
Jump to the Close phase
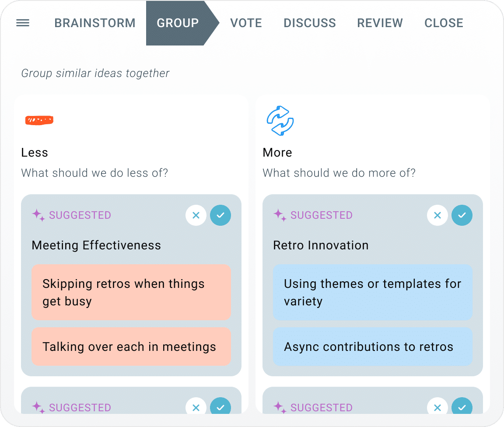pos(444,23)
